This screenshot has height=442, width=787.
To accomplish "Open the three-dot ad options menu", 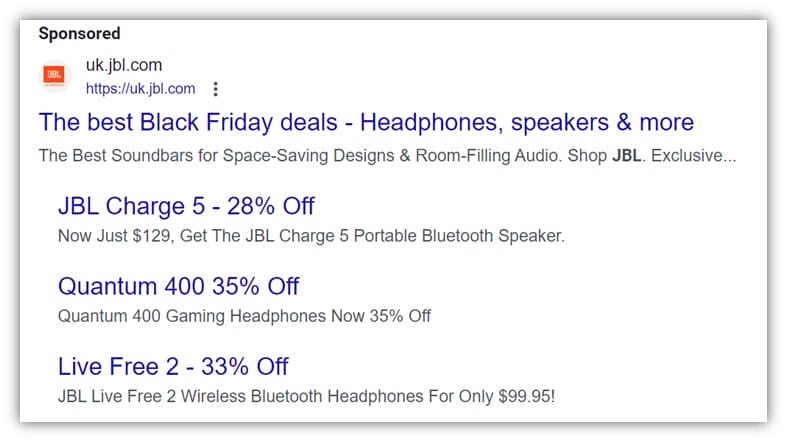I will click(x=215, y=89).
